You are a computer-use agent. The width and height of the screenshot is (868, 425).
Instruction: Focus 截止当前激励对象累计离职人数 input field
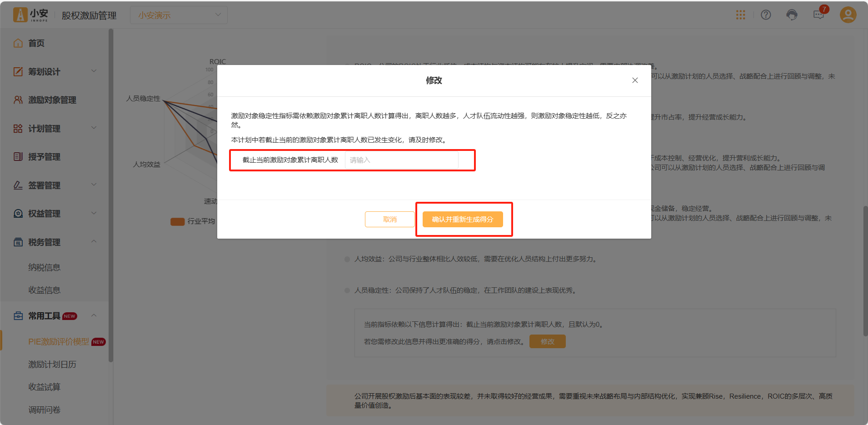pyautogui.click(x=402, y=160)
